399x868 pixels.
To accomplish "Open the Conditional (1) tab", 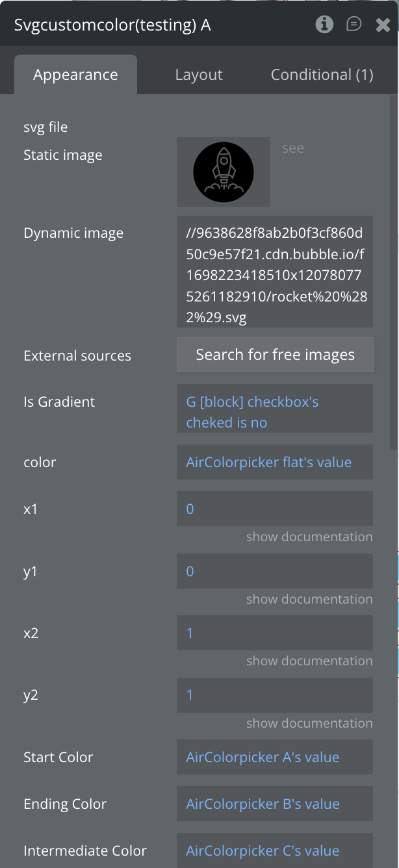I will (322, 75).
